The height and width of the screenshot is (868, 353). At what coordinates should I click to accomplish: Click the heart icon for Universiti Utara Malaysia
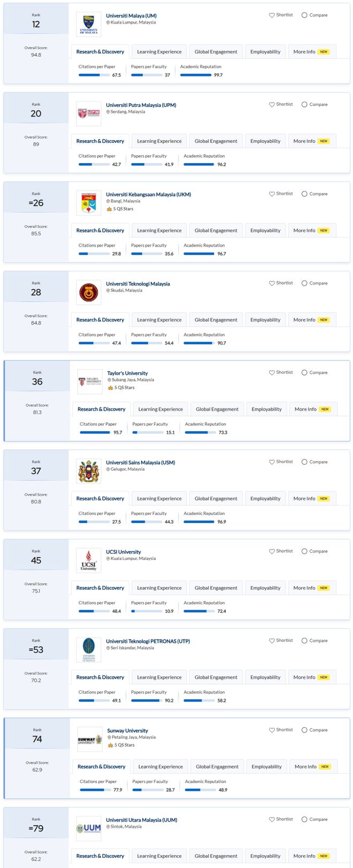click(x=272, y=819)
